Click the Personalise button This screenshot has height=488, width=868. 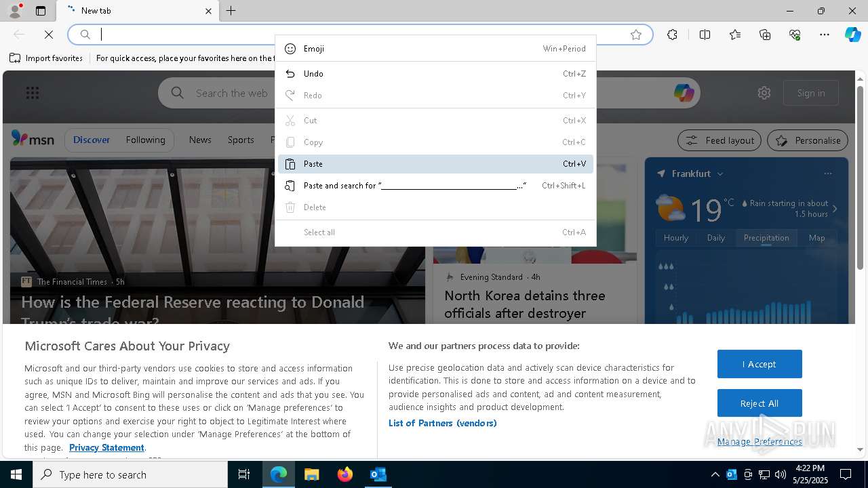coord(808,140)
